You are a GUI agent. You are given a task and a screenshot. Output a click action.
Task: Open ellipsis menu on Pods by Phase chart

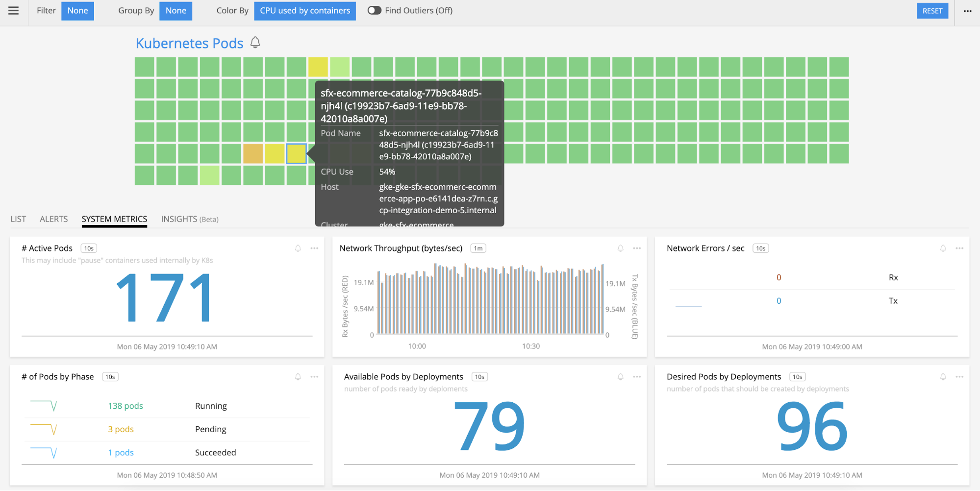click(x=314, y=377)
